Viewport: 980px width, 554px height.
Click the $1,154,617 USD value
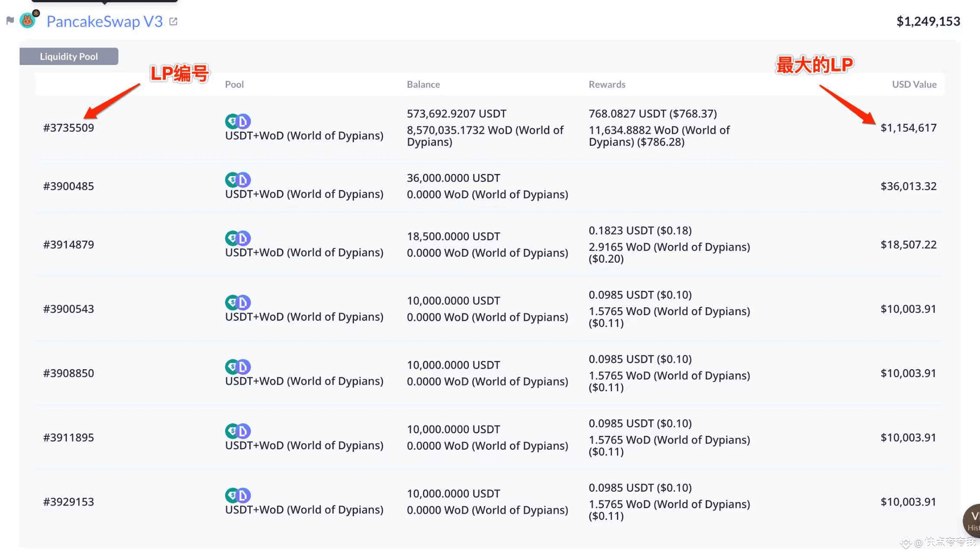point(908,128)
